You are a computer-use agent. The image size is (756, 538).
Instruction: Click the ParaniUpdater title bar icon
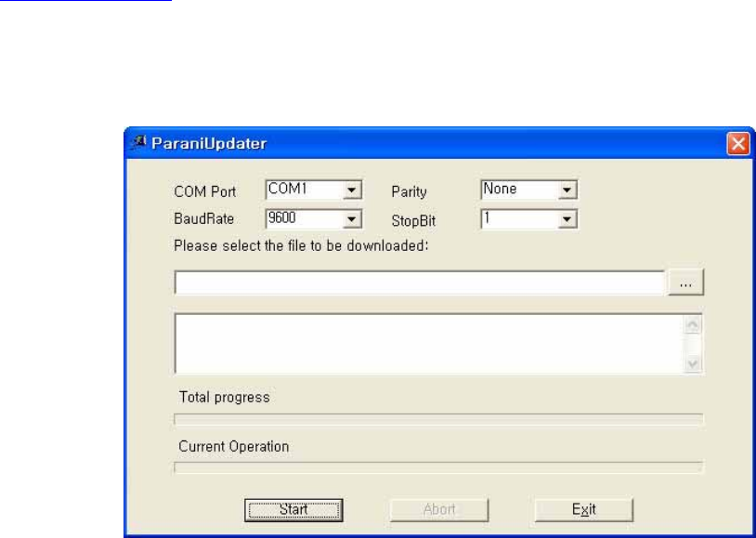pyautogui.click(x=139, y=143)
